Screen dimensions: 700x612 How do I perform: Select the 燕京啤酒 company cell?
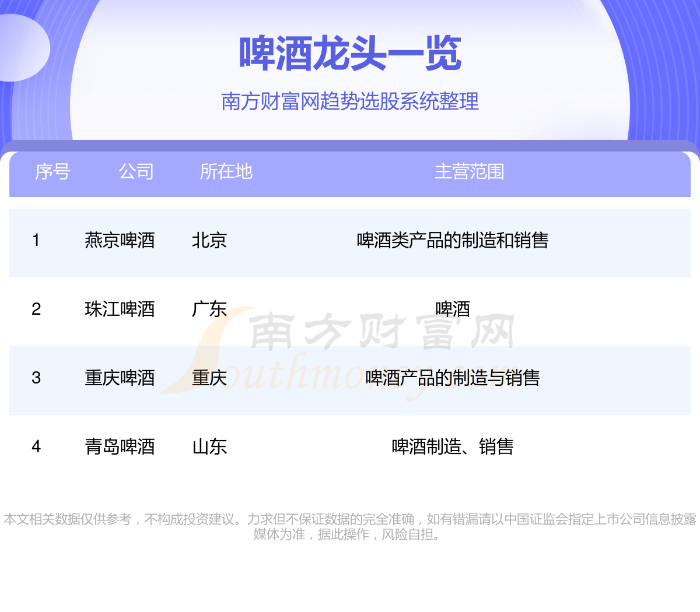pos(120,240)
